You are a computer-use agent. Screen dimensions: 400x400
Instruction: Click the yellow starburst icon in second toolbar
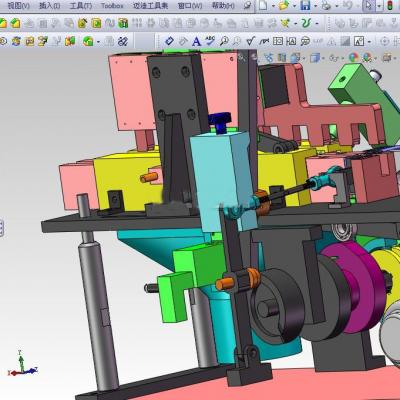285,23
